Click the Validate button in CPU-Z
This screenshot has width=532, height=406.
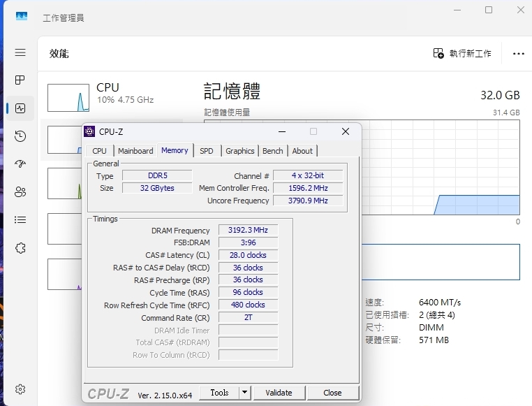click(x=279, y=393)
